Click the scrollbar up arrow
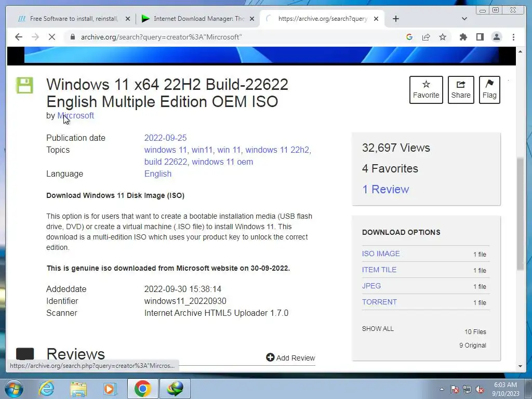The image size is (532, 399). point(520,51)
